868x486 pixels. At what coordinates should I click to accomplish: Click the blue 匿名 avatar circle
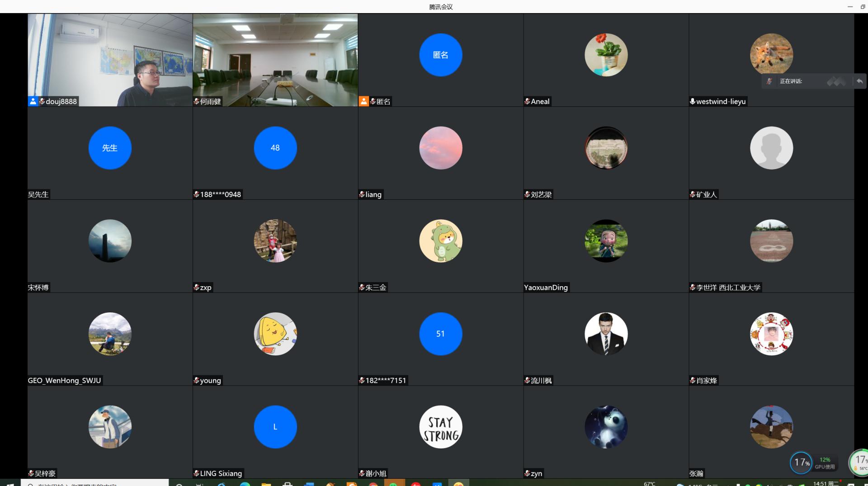[x=440, y=55]
